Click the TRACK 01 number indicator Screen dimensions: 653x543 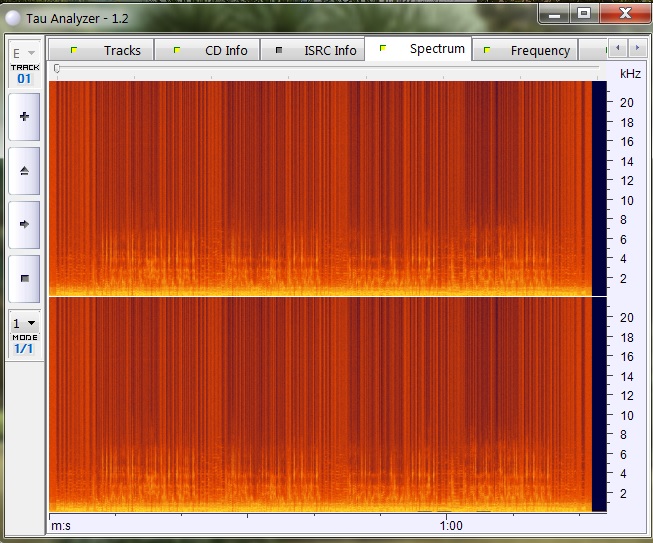[x=24, y=78]
